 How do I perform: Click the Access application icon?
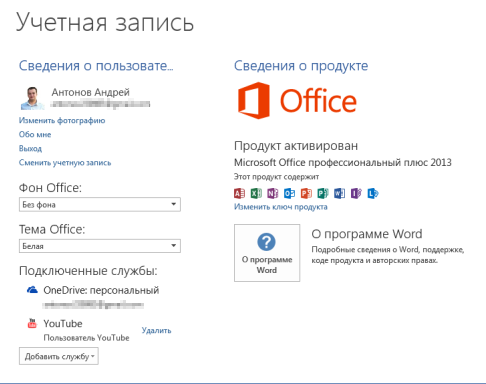click(x=239, y=193)
